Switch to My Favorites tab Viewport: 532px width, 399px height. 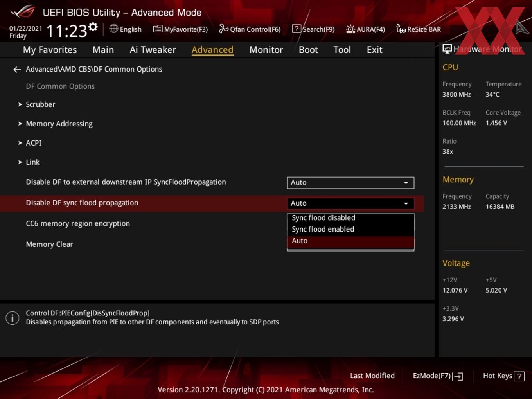coord(50,50)
